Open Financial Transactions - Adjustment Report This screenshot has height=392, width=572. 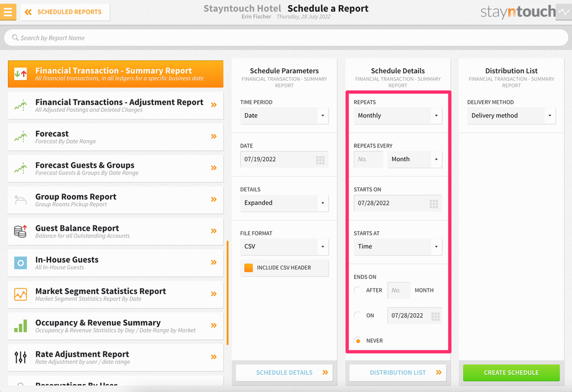[x=116, y=106]
